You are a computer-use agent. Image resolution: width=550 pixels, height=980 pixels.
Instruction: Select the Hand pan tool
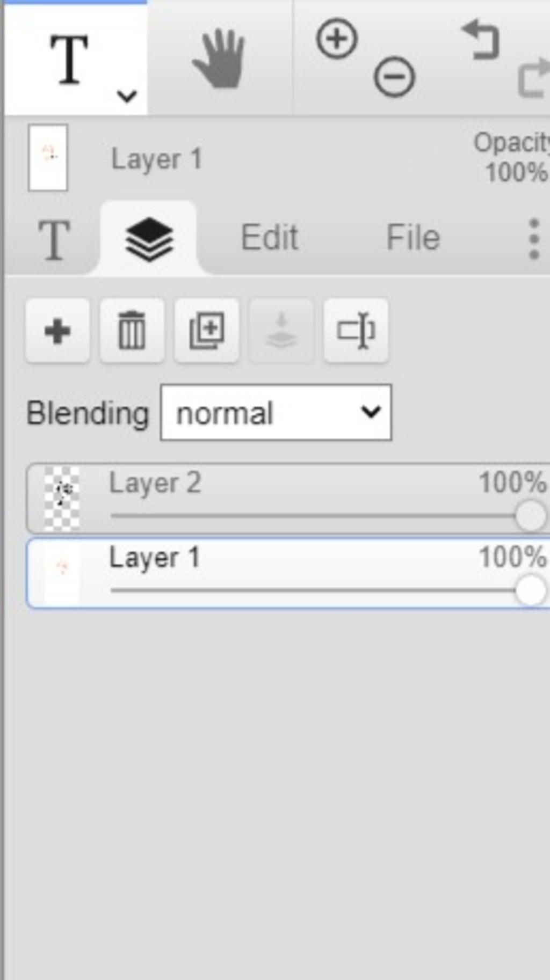pos(219,59)
